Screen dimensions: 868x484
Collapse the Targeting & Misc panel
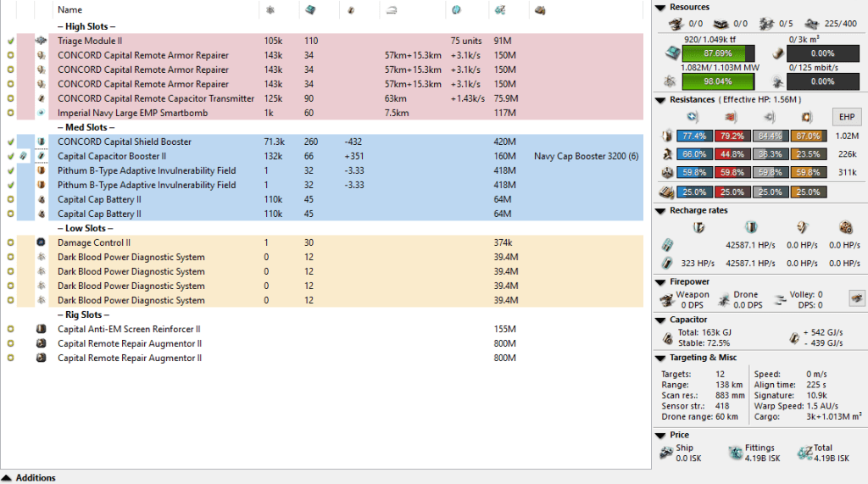click(x=660, y=358)
